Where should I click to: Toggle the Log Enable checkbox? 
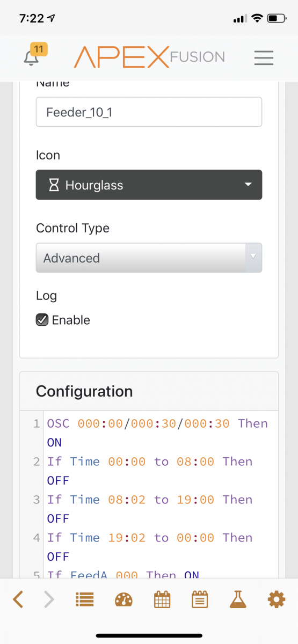(x=42, y=320)
